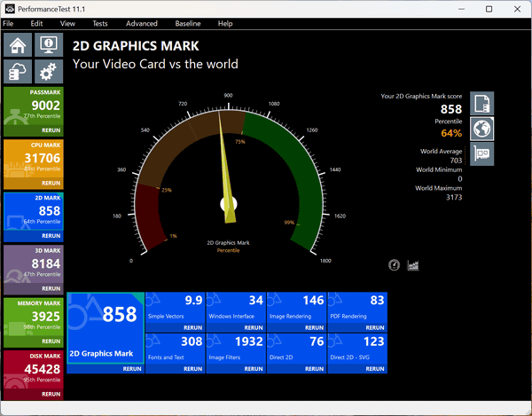The height and width of the screenshot is (416, 532).
Task: Click the video card hardware icon
Action: [482, 154]
